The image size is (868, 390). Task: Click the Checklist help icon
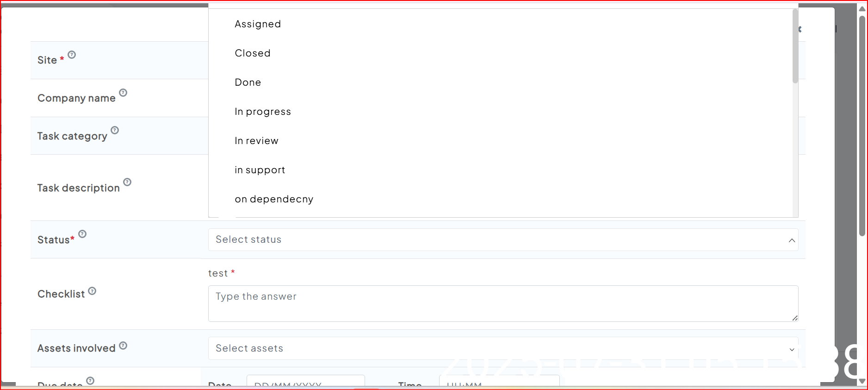92,291
